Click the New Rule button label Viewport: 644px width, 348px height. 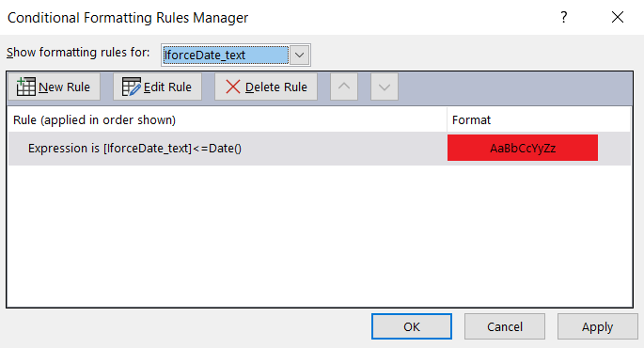point(65,87)
